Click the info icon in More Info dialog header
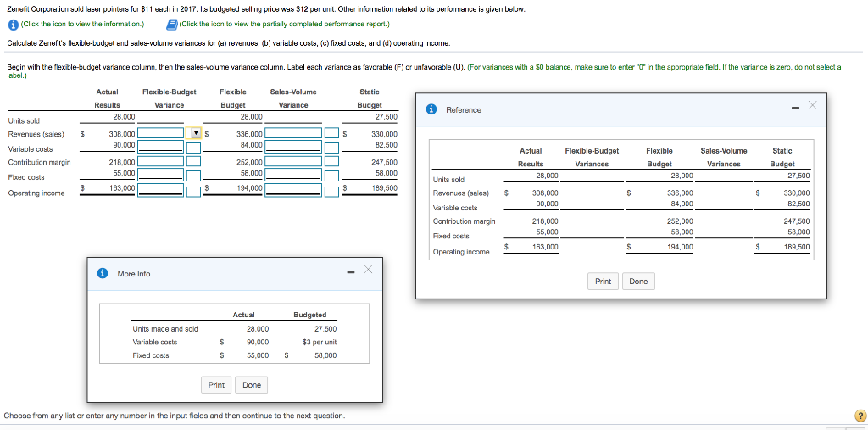The height and width of the screenshot is (430, 868). tap(103, 273)
